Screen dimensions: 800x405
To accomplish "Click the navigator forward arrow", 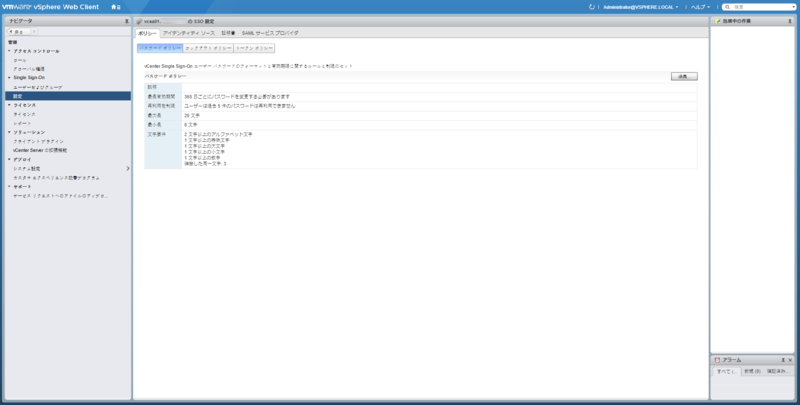I will click(34, 32).
